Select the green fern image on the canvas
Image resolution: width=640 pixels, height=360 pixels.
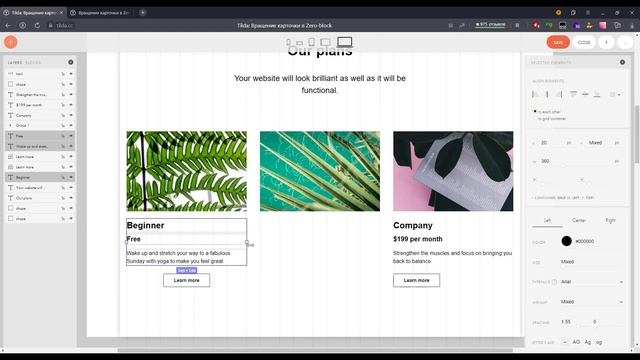click(187, 171)
